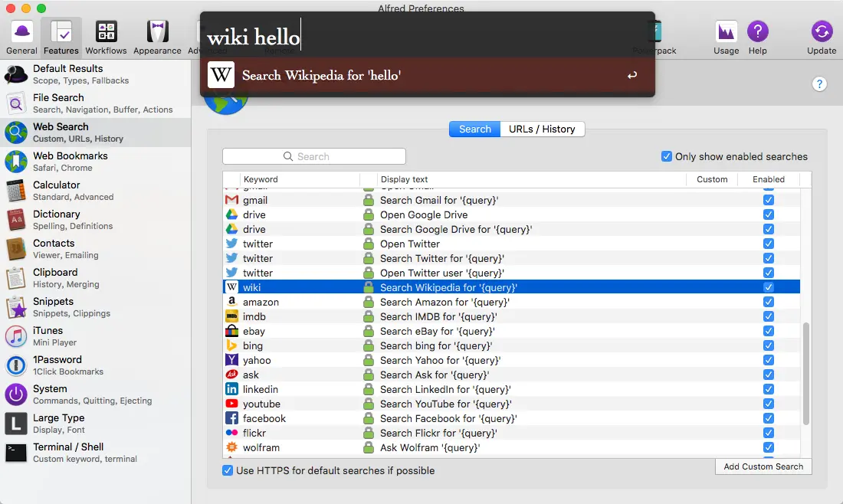843x504 pixels.
Task: Switch to the URLs / History tab
Action: 542,129
